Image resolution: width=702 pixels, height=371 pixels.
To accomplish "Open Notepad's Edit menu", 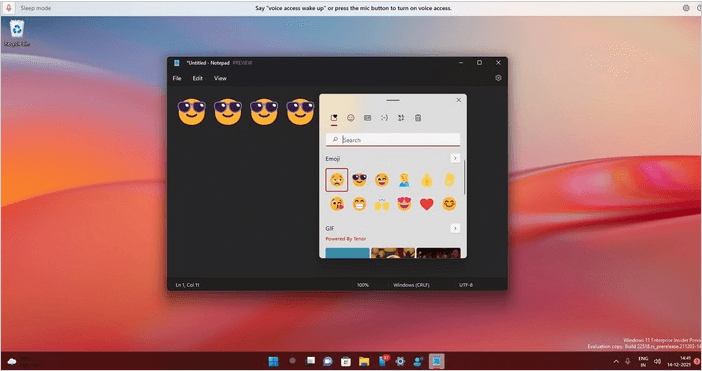I will coord(197,78).
